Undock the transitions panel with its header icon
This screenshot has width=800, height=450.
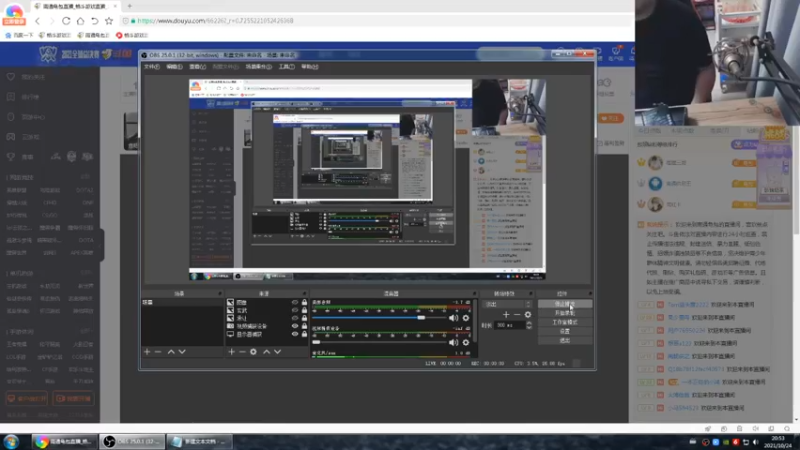531,294
